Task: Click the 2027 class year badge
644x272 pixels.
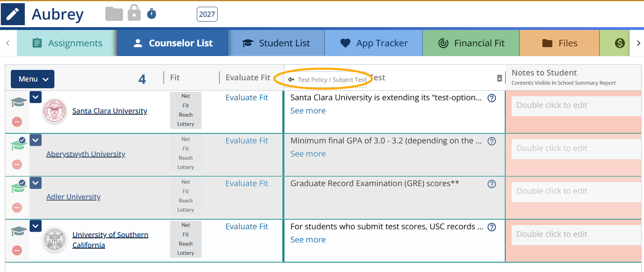Action: (x=207, y=14)
